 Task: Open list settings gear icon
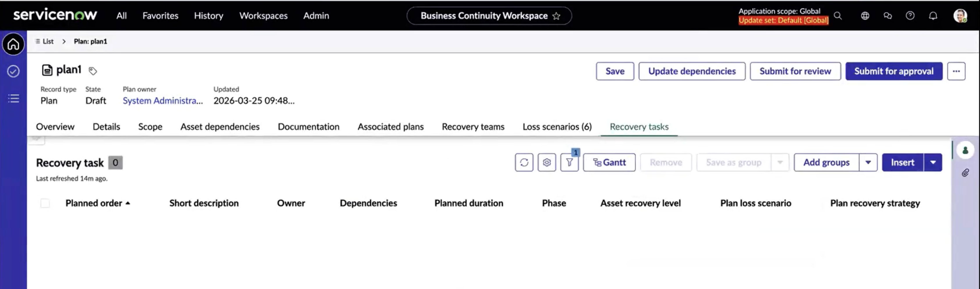click(x=547, y=162)
